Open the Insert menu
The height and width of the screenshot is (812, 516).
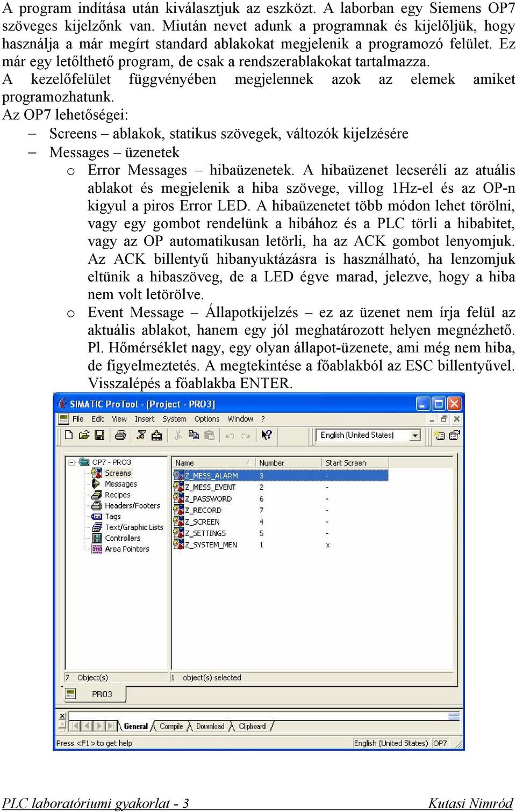coord(145,419)
